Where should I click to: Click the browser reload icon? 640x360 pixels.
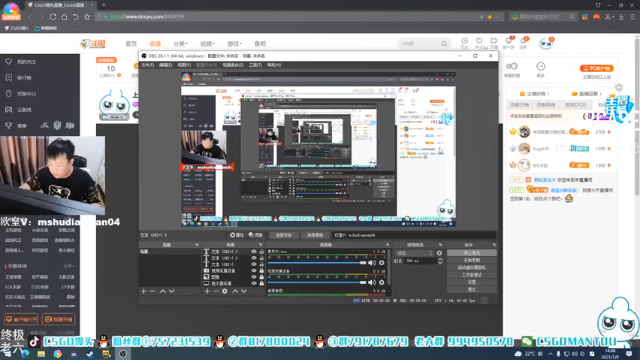point(53,17)
